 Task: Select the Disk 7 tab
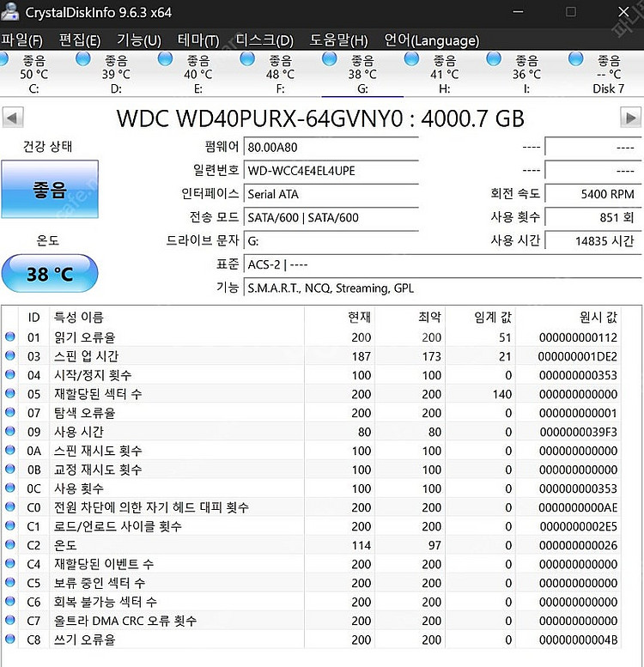click(609, 74)
